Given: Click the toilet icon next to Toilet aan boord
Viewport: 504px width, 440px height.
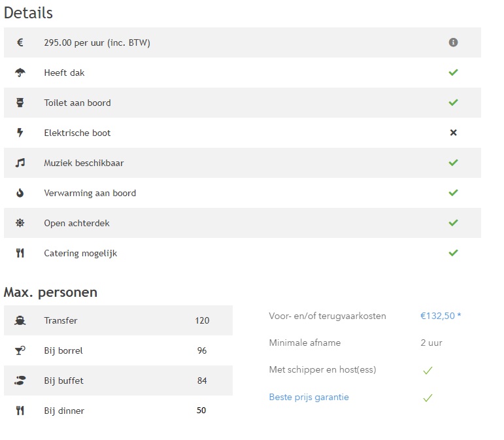Looking at the screenshot, I should pyautogui.click(x=20, y=103).
